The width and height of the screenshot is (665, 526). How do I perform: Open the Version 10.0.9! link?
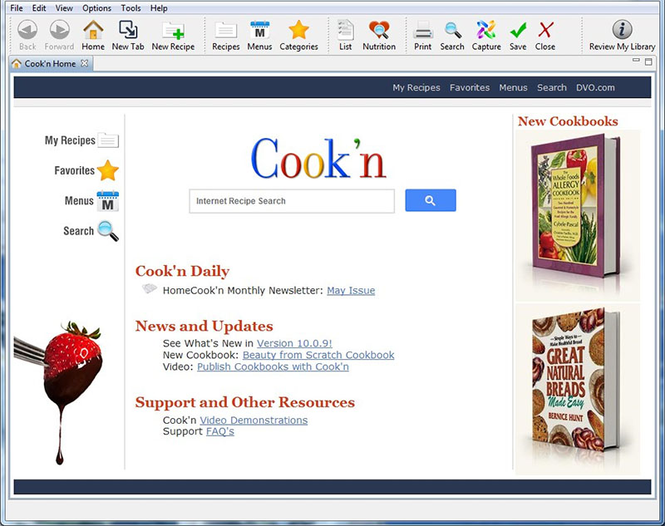[x=294, y=343]
